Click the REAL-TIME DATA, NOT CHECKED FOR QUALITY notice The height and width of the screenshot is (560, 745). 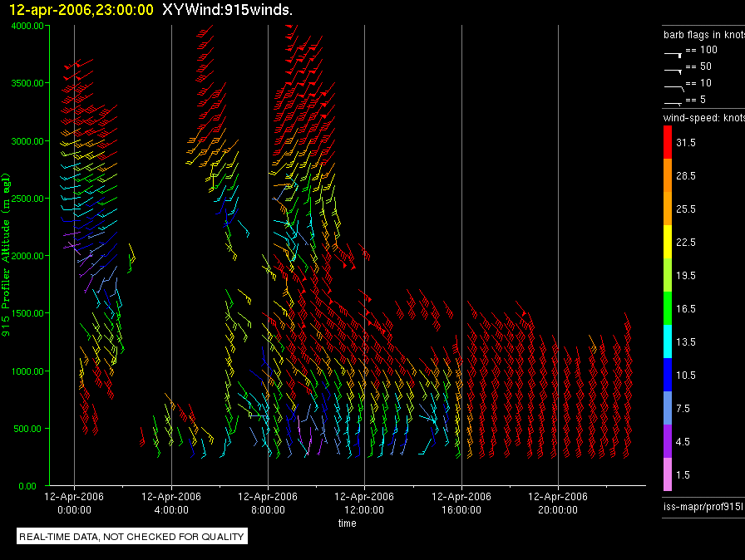coord(132,537)
